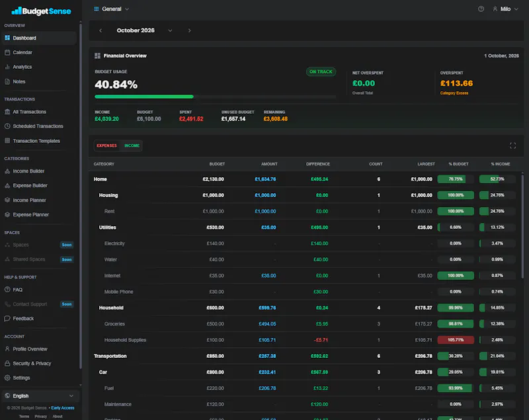Click the Budget Sense logo

point(41,11)
